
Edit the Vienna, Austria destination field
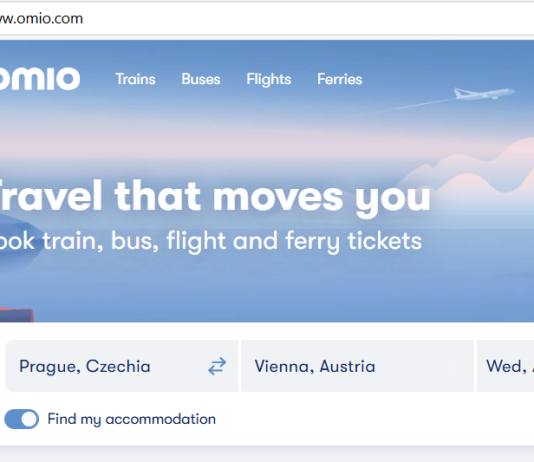pos(357,366)
